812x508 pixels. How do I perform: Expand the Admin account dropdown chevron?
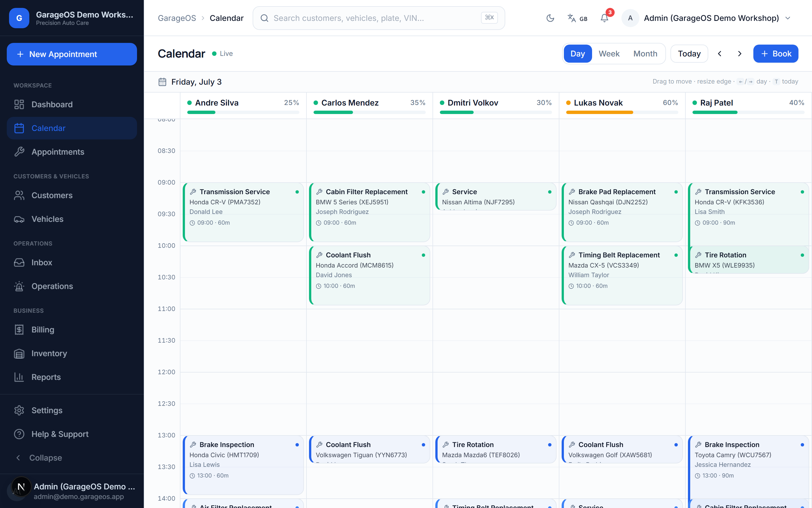point(788,18)
